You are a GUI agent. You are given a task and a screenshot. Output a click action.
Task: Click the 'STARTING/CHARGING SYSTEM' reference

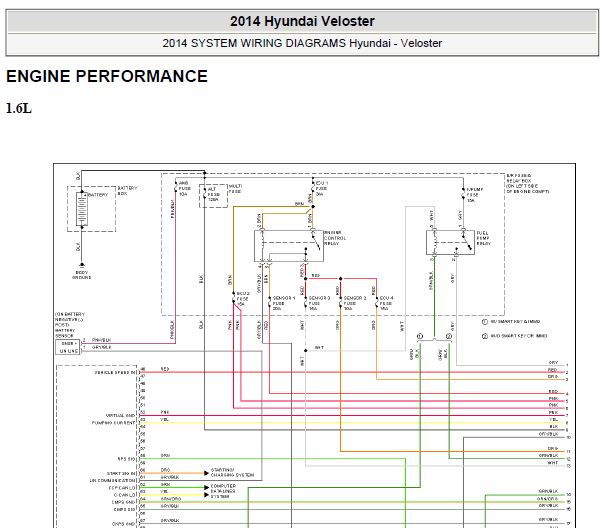[233, 473]
